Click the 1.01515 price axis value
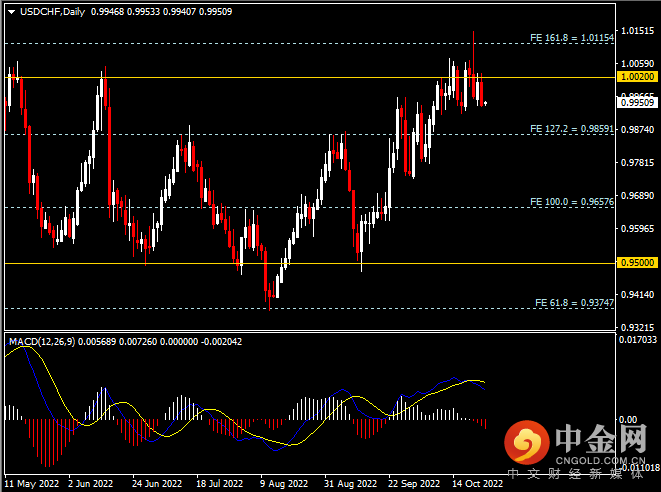This screenshot has height=492, width=661. (638, 31)
